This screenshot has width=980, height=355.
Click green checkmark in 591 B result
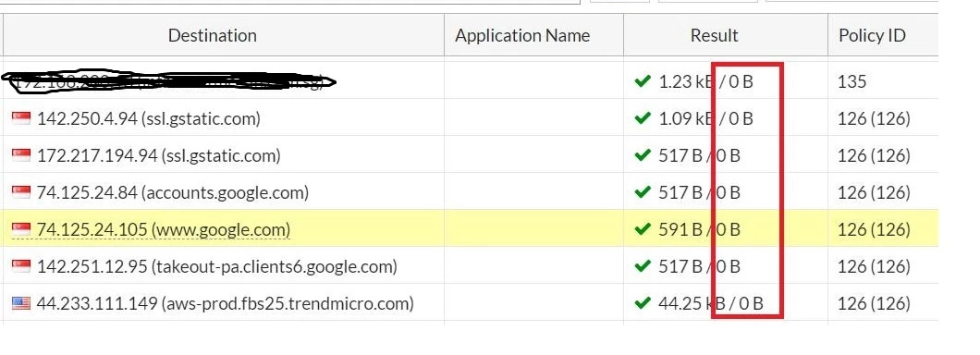(x=643, y=229)
